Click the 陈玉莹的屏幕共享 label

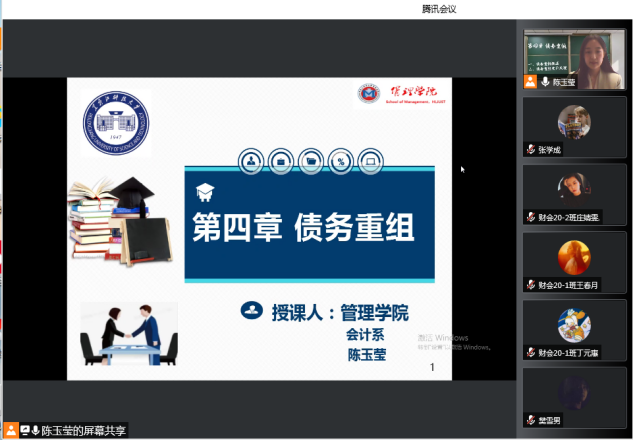coord(83,430)
